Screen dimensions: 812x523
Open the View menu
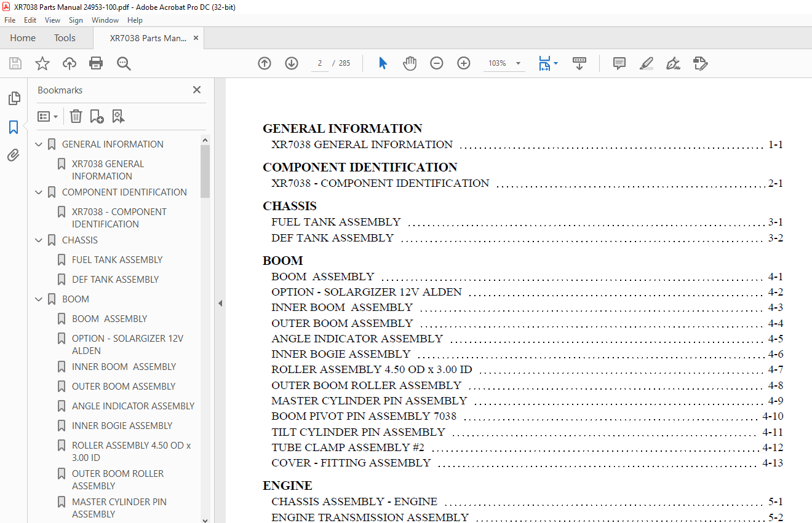click(x=53, y=20)
